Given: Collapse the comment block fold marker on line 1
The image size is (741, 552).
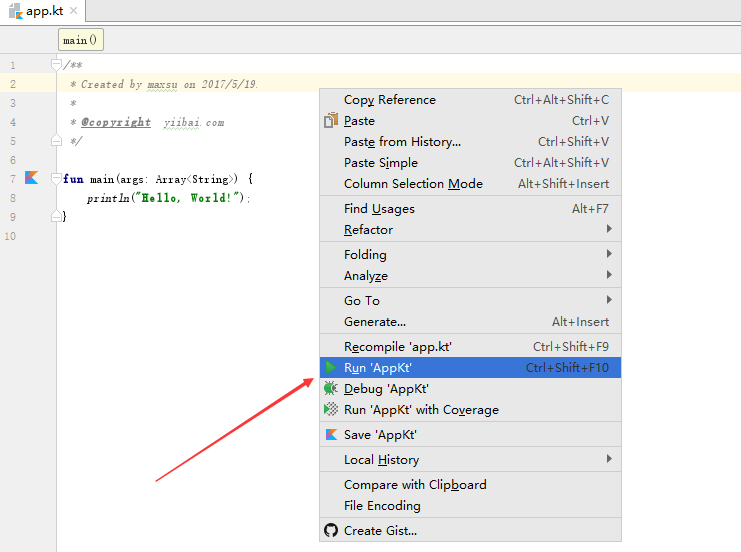Looking at the screenshot, I should coord(57,65).
